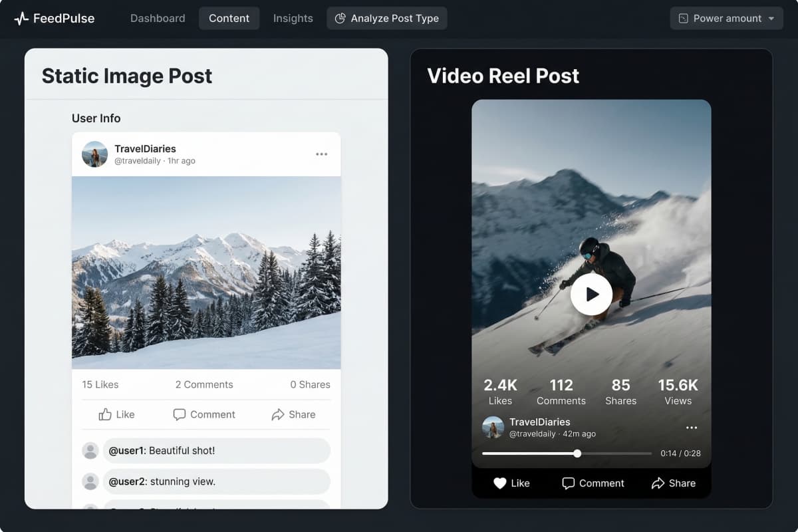Screen dimensions: 798x532
Task: Click the snowy mountain post image
Action: pyautogui.click(x=206, y=273)
